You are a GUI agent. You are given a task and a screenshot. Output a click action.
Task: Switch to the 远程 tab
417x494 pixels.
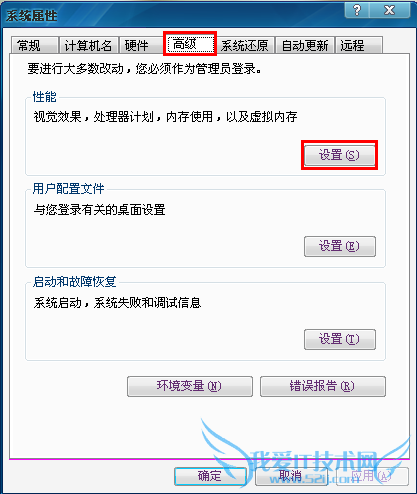click(x=359, y=45)
